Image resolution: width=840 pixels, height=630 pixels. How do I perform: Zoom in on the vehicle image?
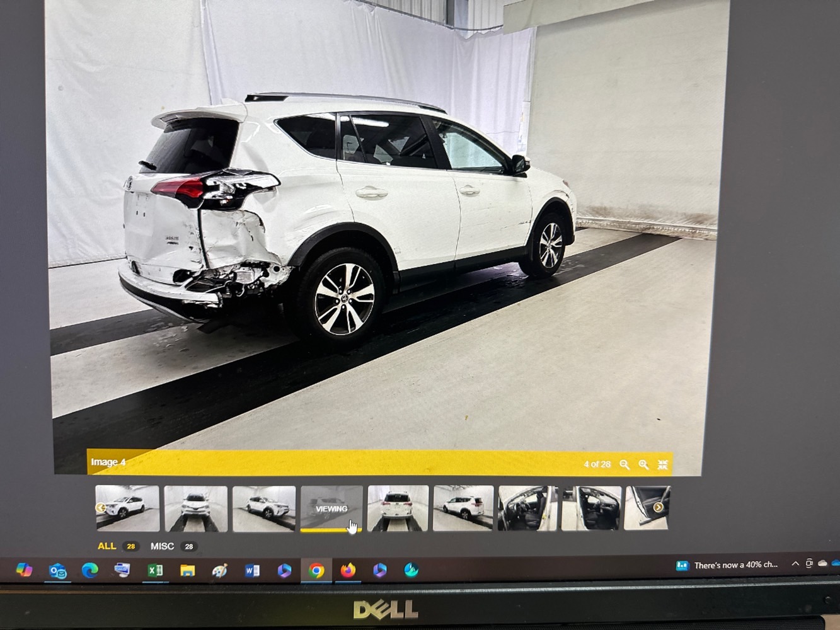point(643,464)
